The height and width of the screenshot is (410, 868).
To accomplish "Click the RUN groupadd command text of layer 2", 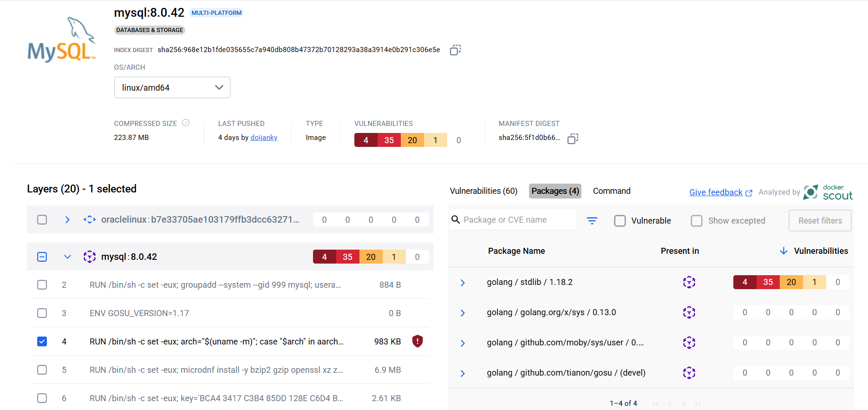I will [x=215, y=284].
